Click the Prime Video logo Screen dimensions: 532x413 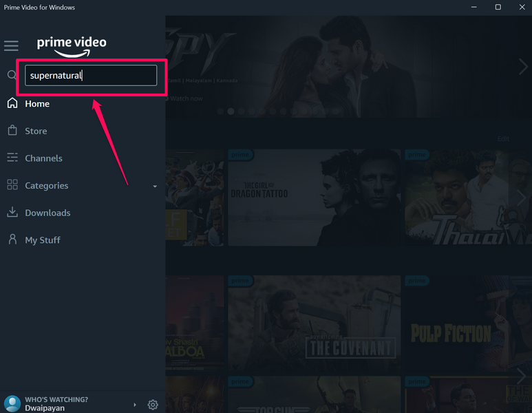coord(72,47)
